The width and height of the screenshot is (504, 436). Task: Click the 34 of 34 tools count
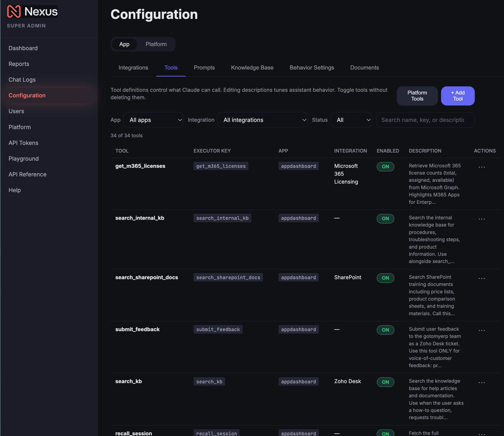(x=127, y=136)
